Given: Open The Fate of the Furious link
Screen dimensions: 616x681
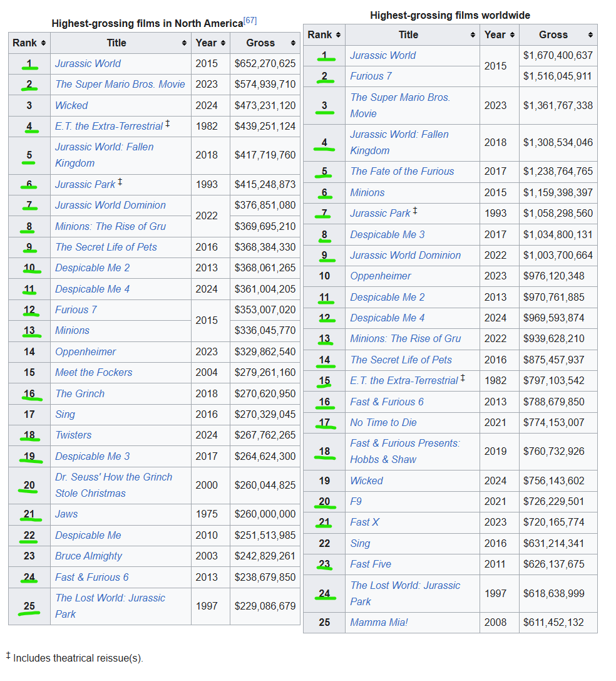Looking at the screenshot, I should click(x=403, y=172).
